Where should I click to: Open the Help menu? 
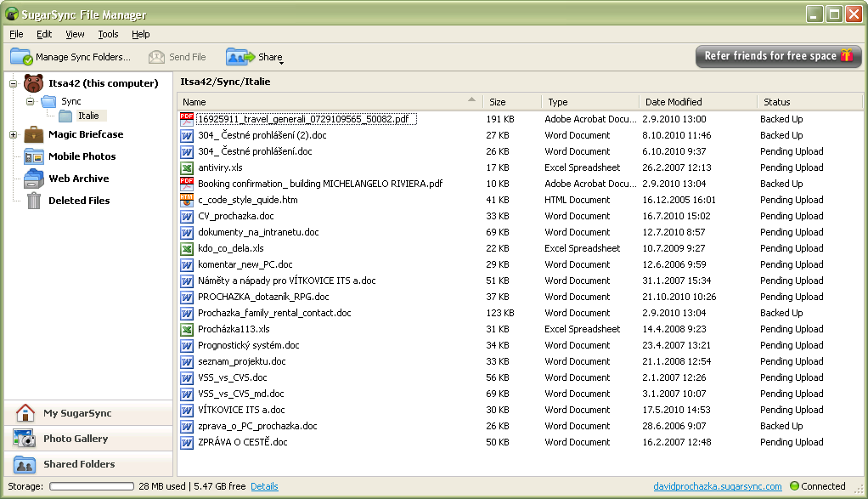141,34
